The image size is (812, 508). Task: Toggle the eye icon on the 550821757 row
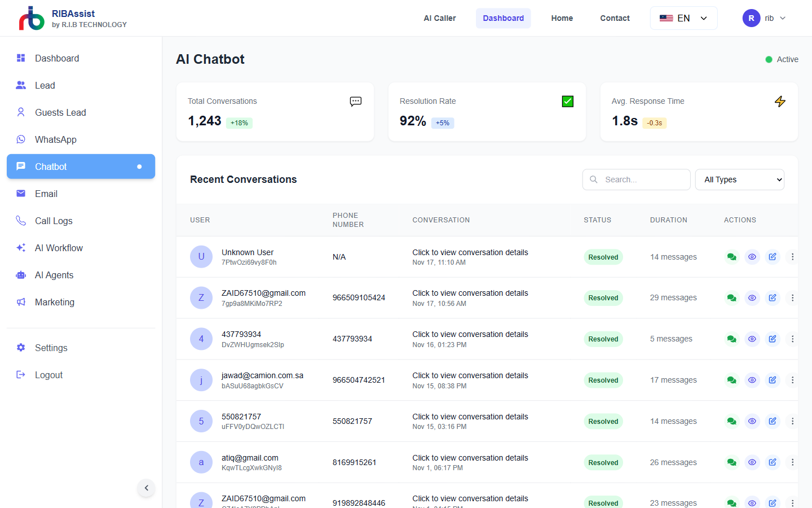[752, 421]
